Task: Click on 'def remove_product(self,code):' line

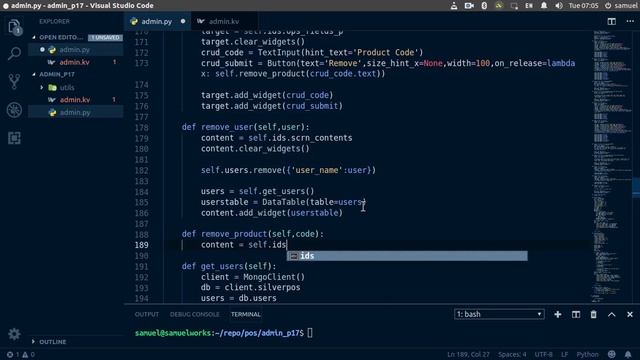Action: 253,234
